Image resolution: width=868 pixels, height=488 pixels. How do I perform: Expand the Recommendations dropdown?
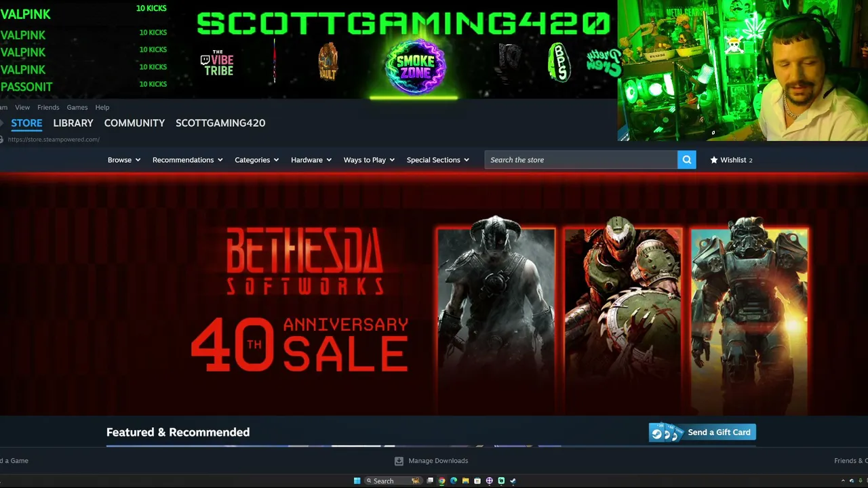(188, 160)
